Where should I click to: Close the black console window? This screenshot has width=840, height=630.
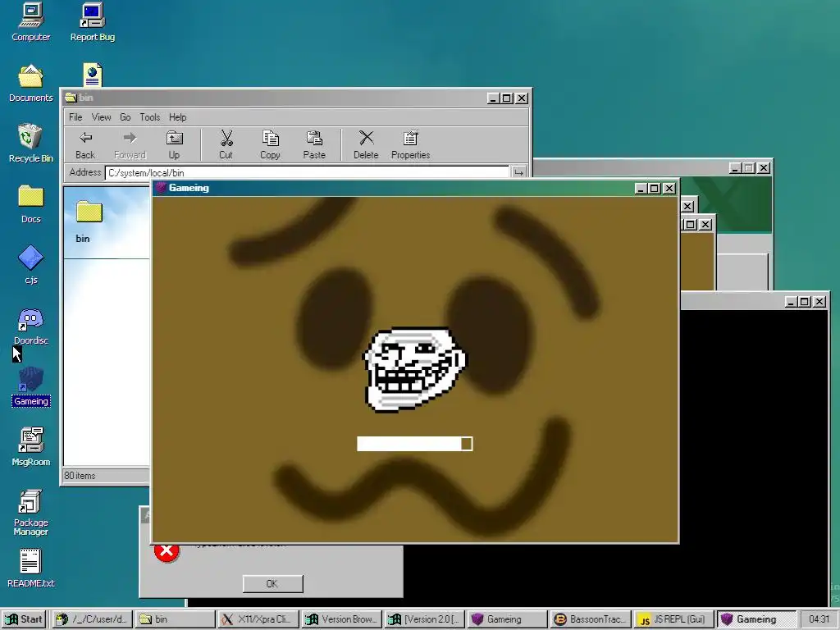click(819, 302)
